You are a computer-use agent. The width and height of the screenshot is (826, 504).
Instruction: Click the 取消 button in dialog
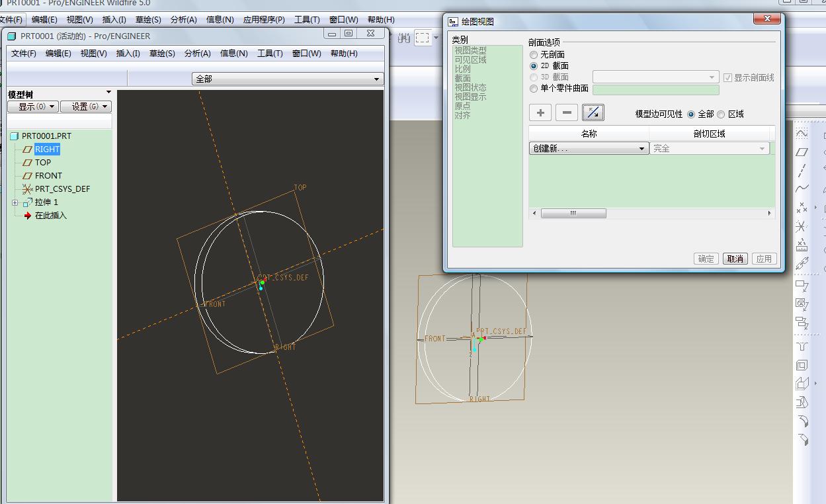(735, 259)
